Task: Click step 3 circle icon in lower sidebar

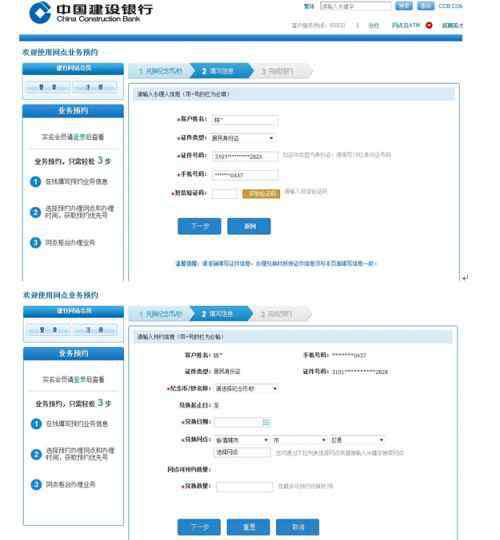Action: click(x=36, y=485)
